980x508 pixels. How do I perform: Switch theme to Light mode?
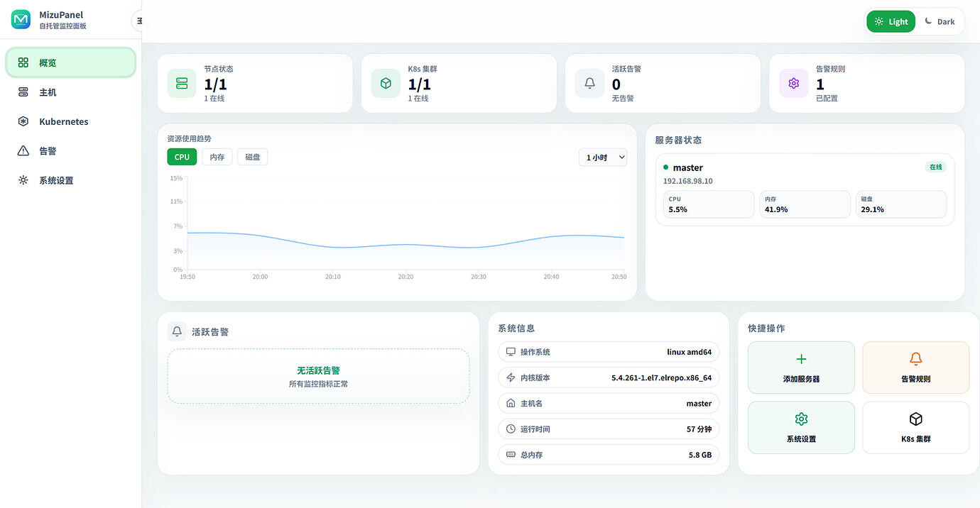(891, 21)
